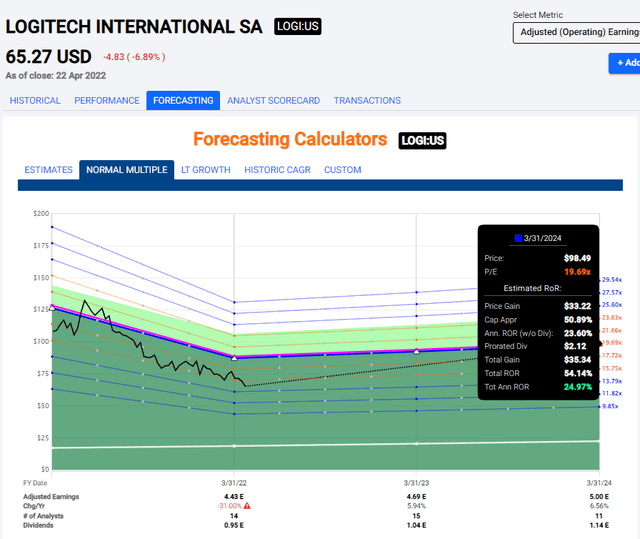The image size is (640, 539).
Task: Click the 3/31/22 fiscal year date label
Action: [234, 483]
